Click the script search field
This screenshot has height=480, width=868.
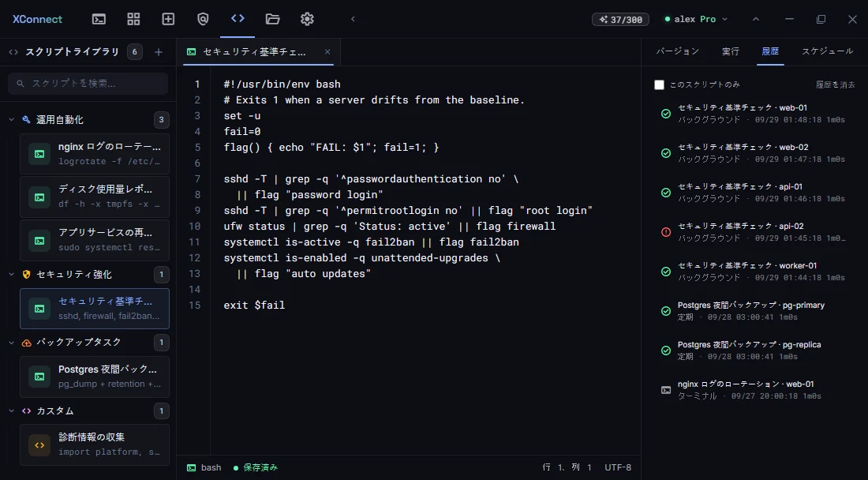point(88,84)
